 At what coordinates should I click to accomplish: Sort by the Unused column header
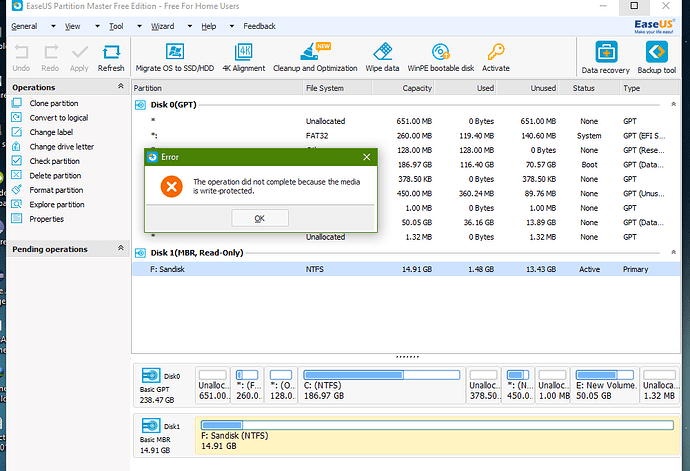pos(528,88)
